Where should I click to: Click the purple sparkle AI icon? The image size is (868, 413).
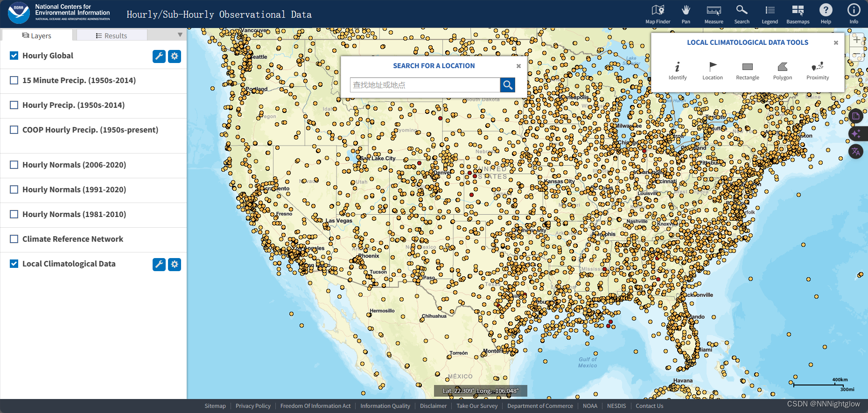tap(857, 134)
